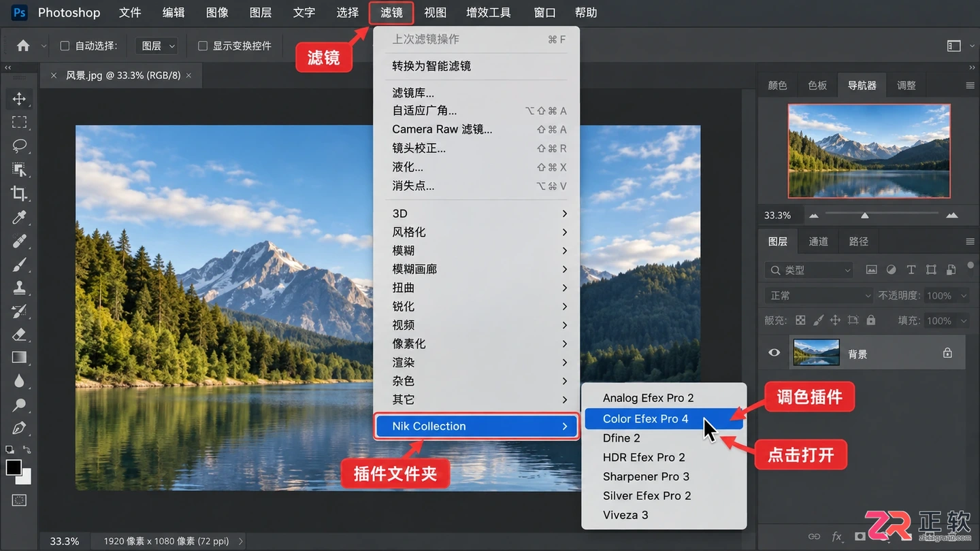Hide the 背景 layer with eye icon
This screenshot has width=980, height=551.
pyautogui.click(x=774, y=352)
